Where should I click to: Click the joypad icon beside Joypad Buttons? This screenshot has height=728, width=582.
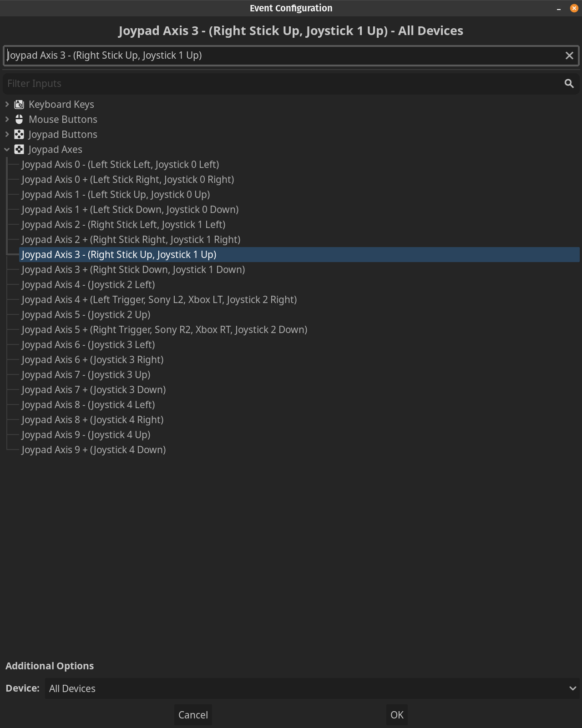click(19, 134)
